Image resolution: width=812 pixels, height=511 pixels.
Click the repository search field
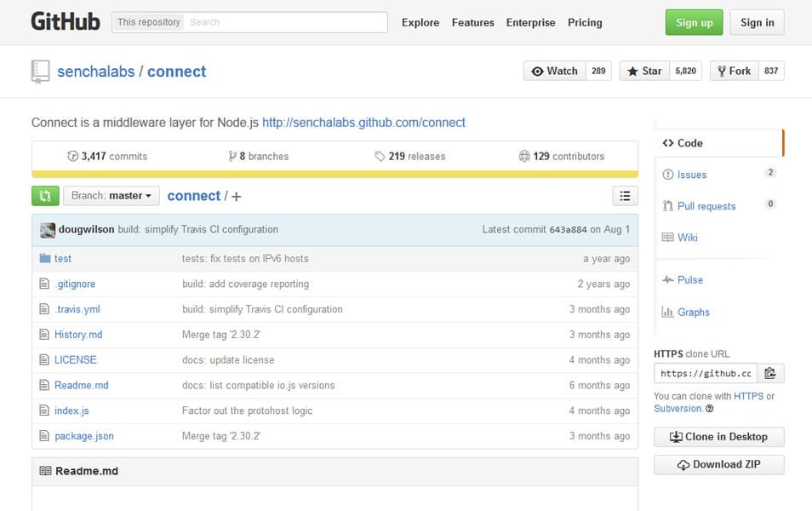[285, 22]
